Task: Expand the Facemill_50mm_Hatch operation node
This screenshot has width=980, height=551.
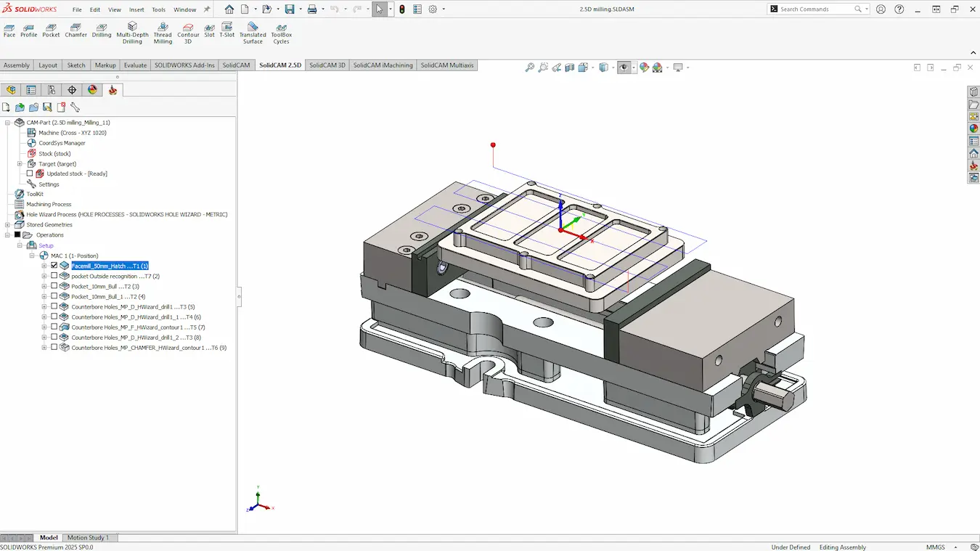Action: [x=44, y=266]
